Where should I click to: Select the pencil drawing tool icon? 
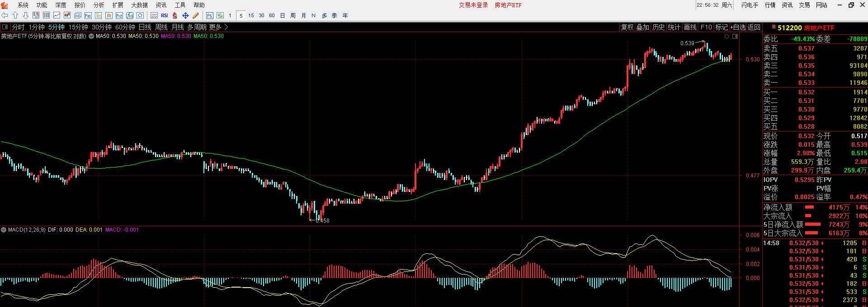point(196,15)
